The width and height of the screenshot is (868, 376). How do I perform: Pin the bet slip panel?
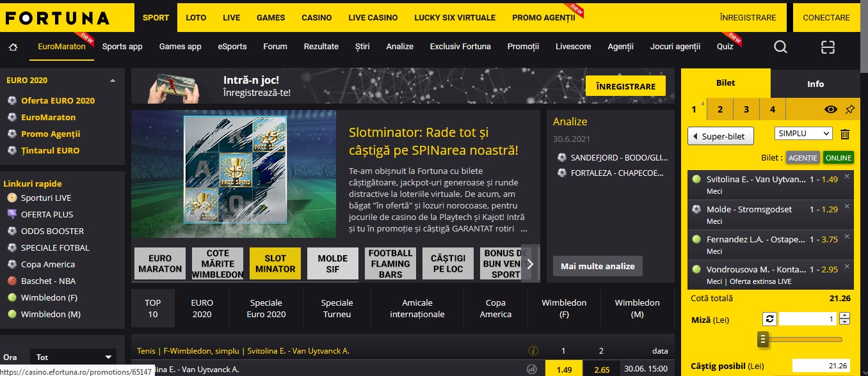point(849,109)
